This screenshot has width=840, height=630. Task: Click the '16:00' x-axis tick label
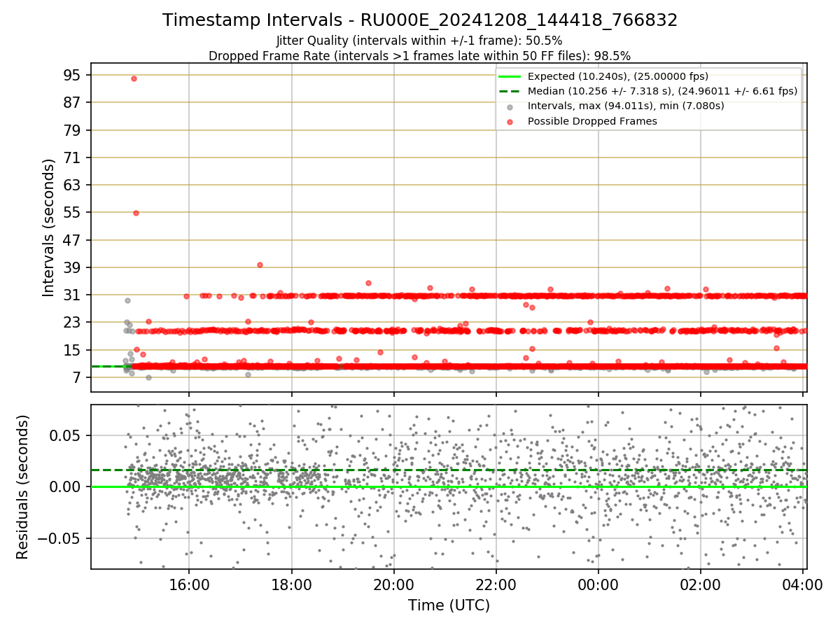(x=189, y=584)
